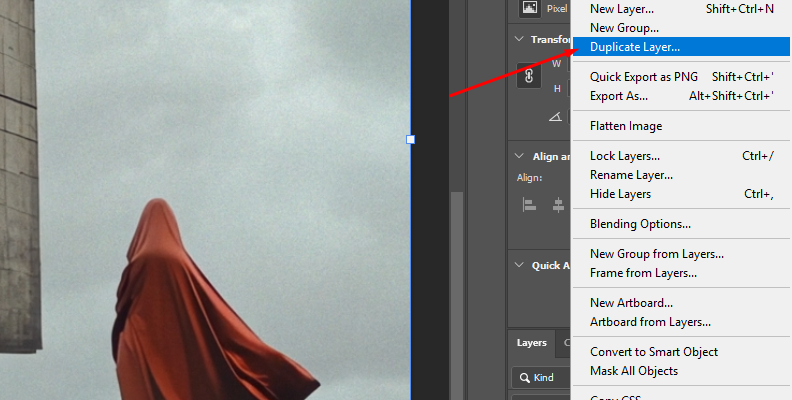
Task: Collapse the Quick Actions section
Action: click(518, 265)
